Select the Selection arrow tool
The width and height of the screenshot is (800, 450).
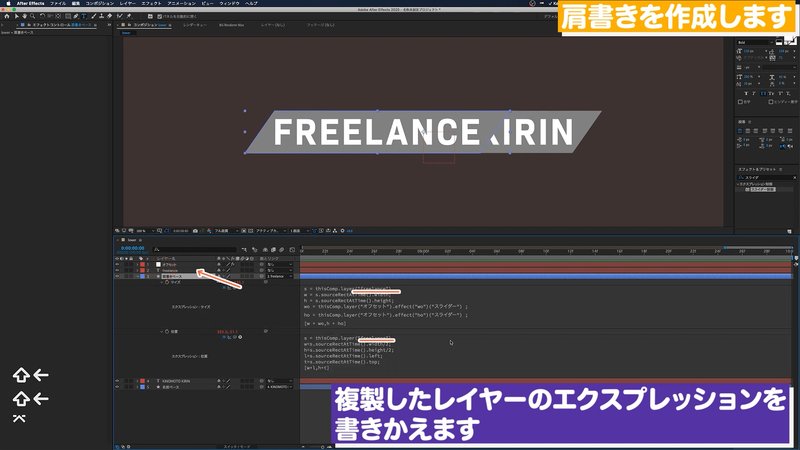16,16
